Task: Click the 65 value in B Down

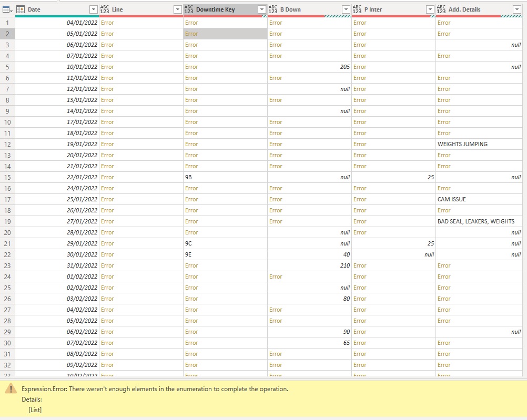Action: pyautogui.click(x=309, y=343)
